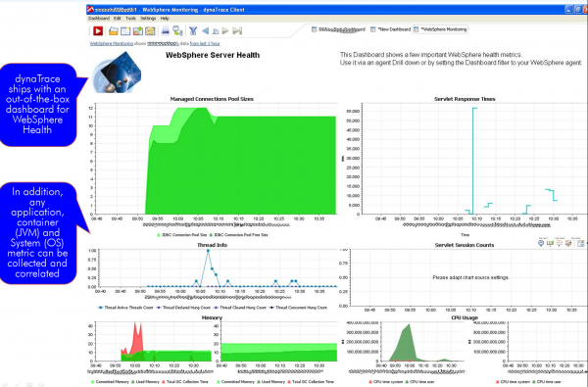Click the new dashboard sheet icon
Screen dimensions: 588x387
pos(125,31)
